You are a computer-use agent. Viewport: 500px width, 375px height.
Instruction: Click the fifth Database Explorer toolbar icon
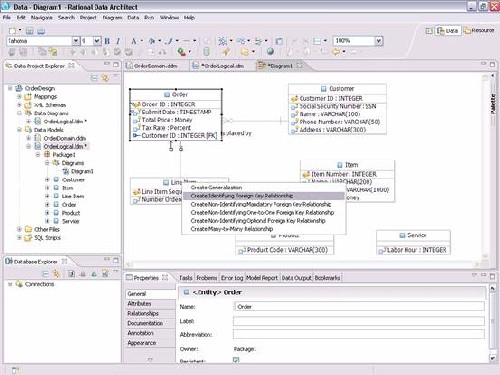tap(94, 274)
